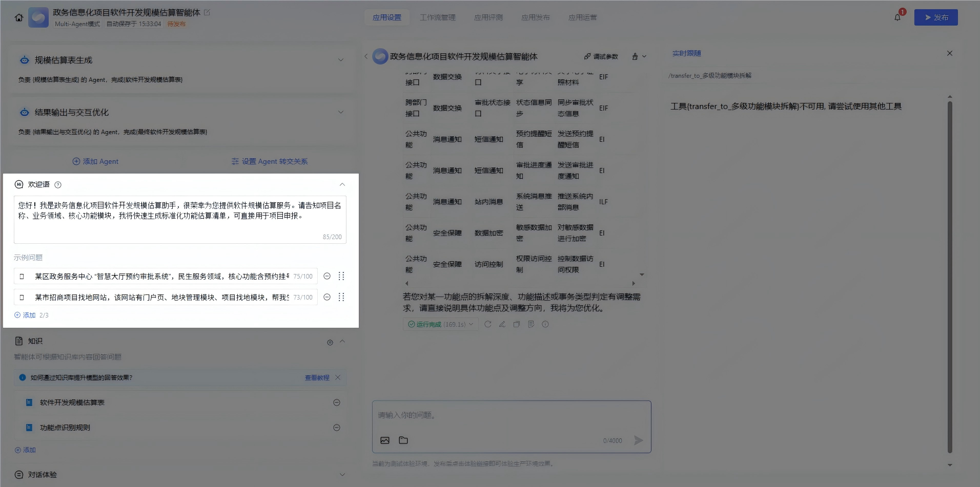This screenshot has width=980, height=487.
Task: Click the edit icon beside the app title
Action: (207, 12)
